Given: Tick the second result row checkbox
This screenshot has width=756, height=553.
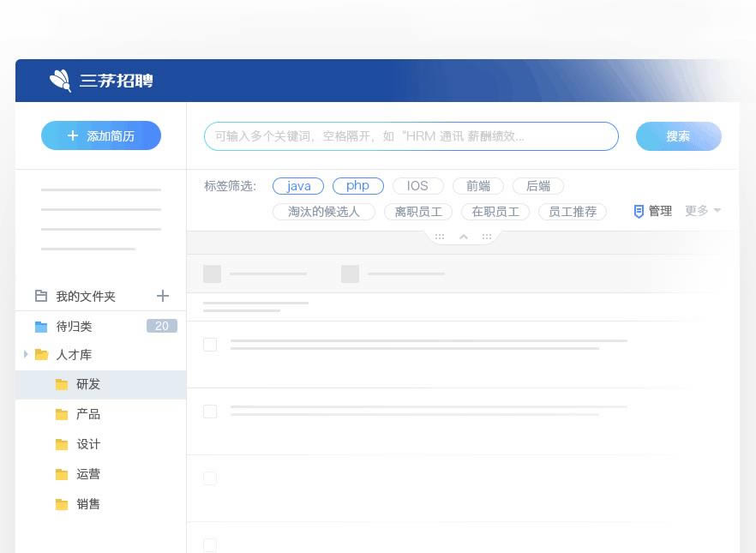Looking at the screenshot, I should (210, 412).
